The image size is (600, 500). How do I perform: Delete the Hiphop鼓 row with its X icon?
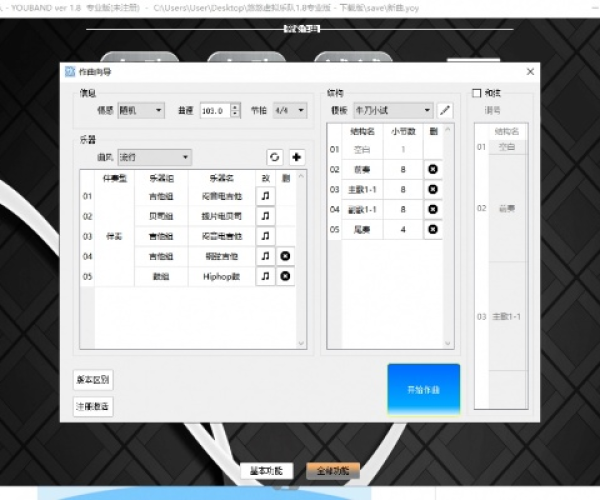click(x=285, y=276)
